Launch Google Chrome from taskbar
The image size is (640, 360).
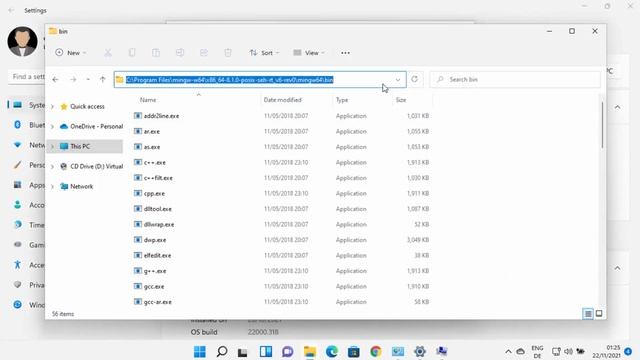pyautogui.click(x=376, y=351)
